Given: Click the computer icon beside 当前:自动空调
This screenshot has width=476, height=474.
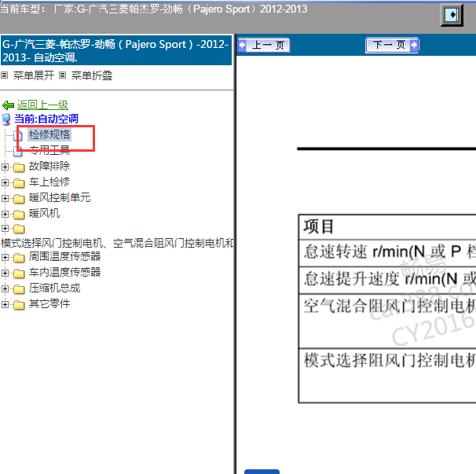Looking at the screenshot, I should tap(6, 119).
